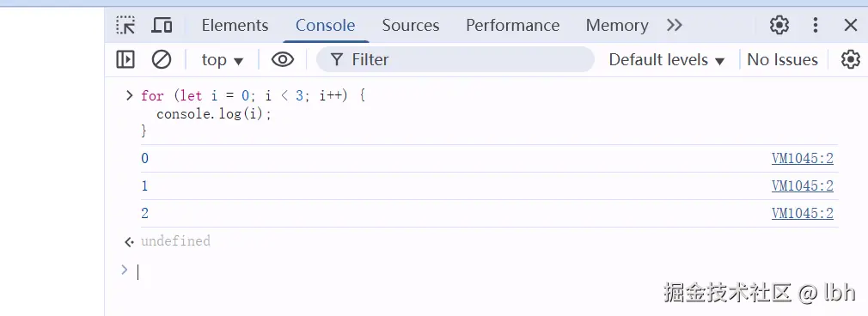Screen dimensions: 868x316
Task: Open console settings gear icon
Action: (851, 59)
